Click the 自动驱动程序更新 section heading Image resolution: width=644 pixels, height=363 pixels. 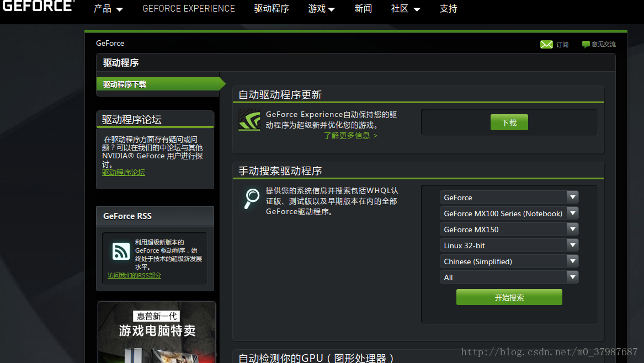[x=280, y=95]
